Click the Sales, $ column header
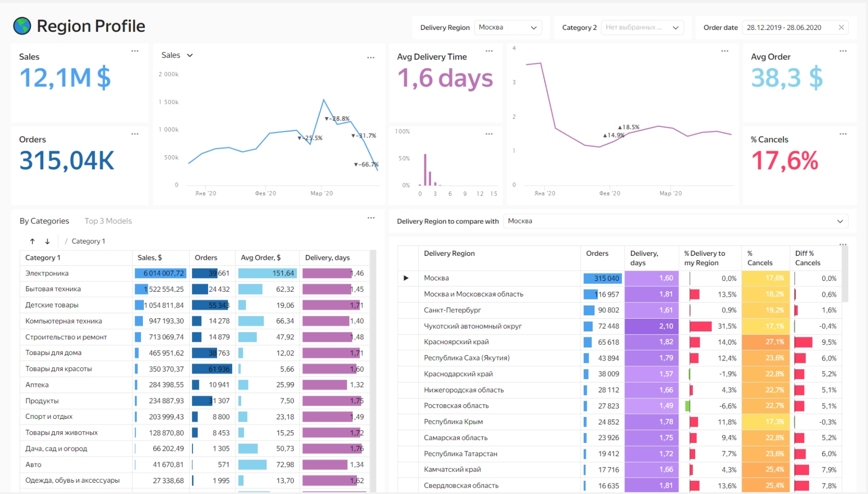868x494 pixels. coord(150,258)
